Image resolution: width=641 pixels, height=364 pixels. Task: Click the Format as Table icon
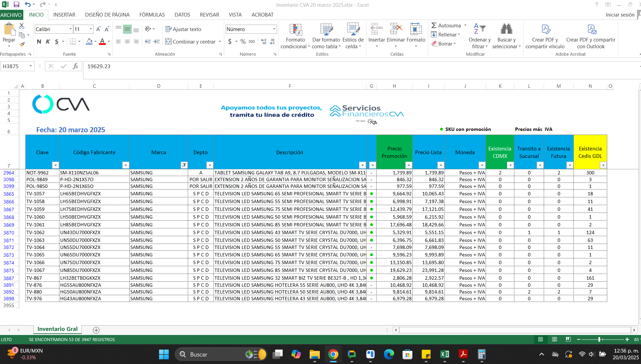(326, 30)
